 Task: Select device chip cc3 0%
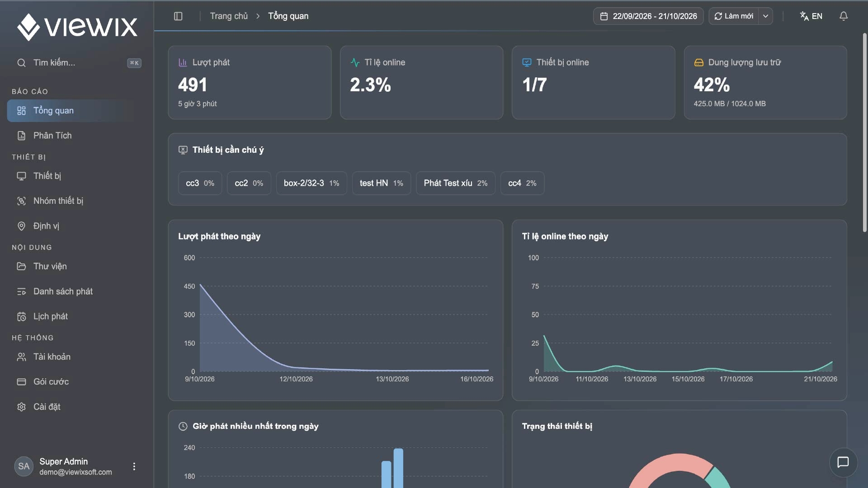[200, 183]
